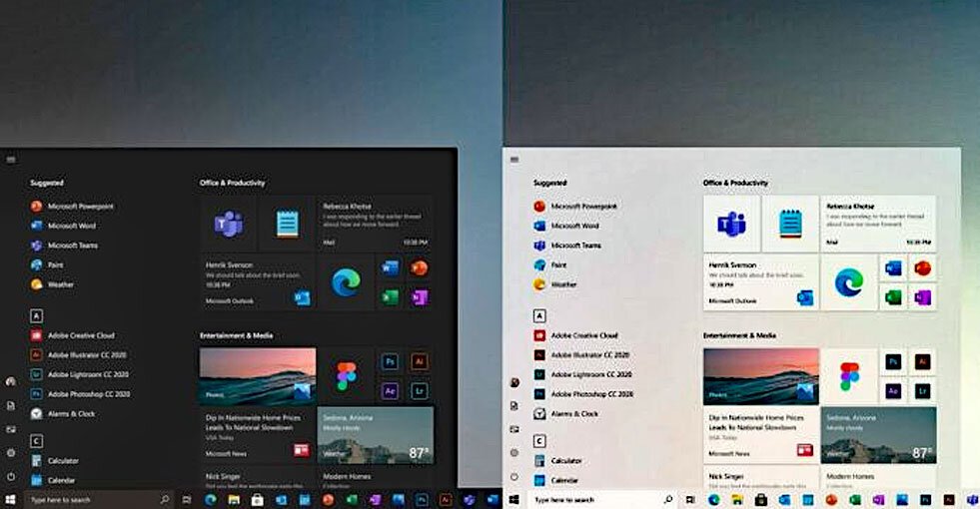Click Office & Productivity header in light Start menu

[735, 183]
